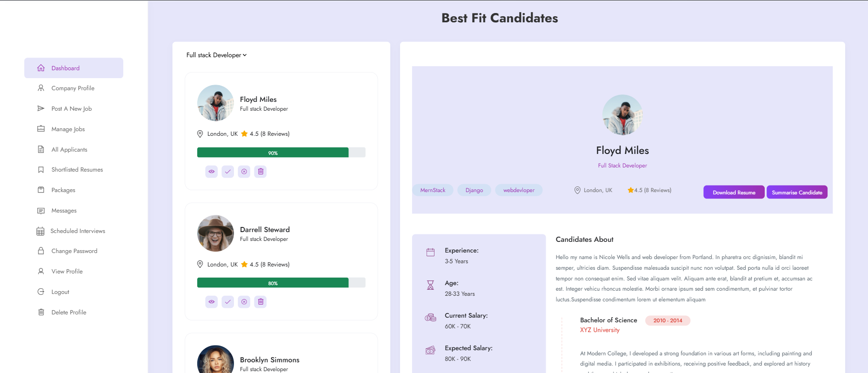Image resolution: width=868 pixels, height=373 pixels.
Task: View Darrell Steward's profile via eye icon
Action: pos(212,302)
